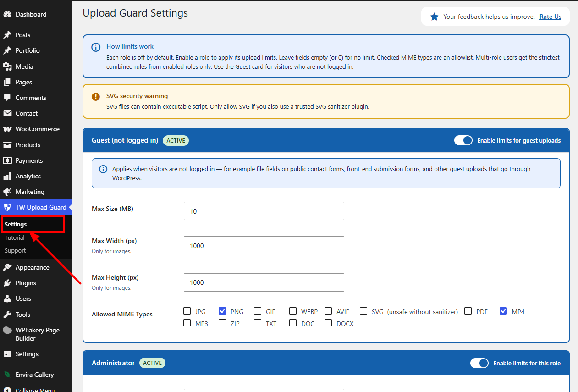Click the Media library icon
The image size is (578, 392).
click(7, 66)
